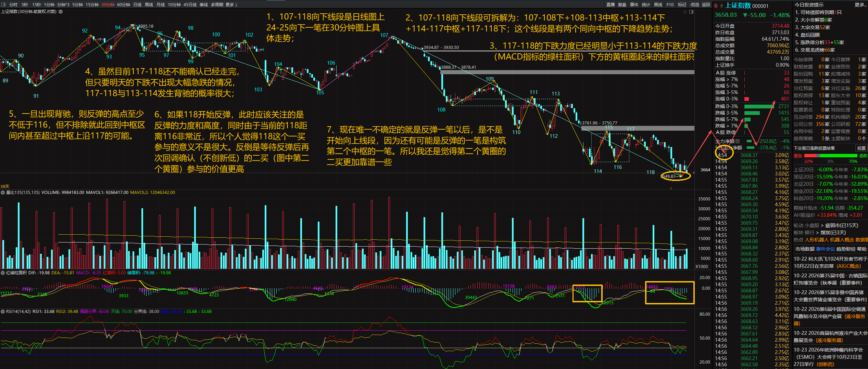This screenshot has width=868, height=369.
Task: Open 交易龙虎榜 investment tip
Action: [x=815, y=50]
